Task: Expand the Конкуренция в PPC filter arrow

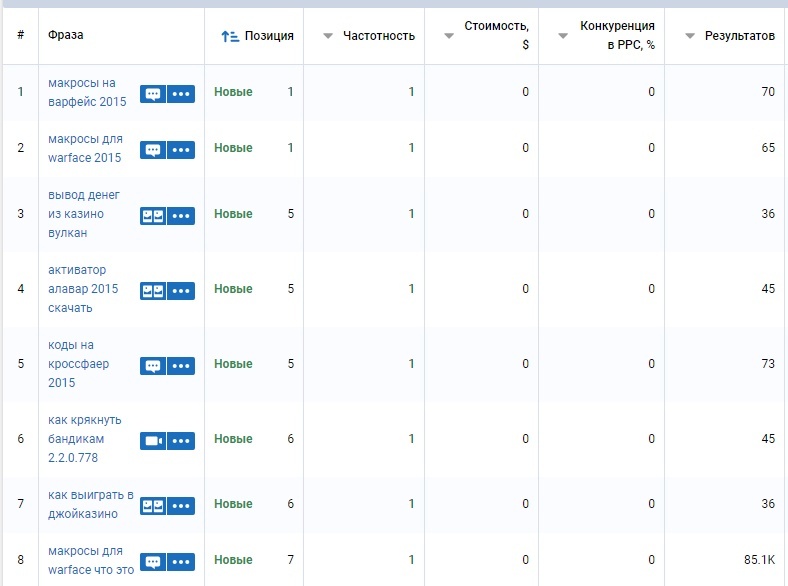Action: pyautogui.click(x=563, y=36)
